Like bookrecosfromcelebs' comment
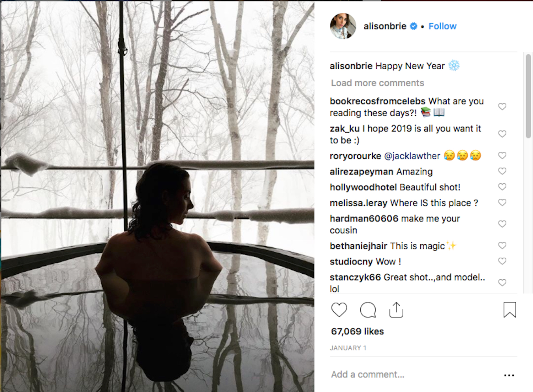 [502, 107]
